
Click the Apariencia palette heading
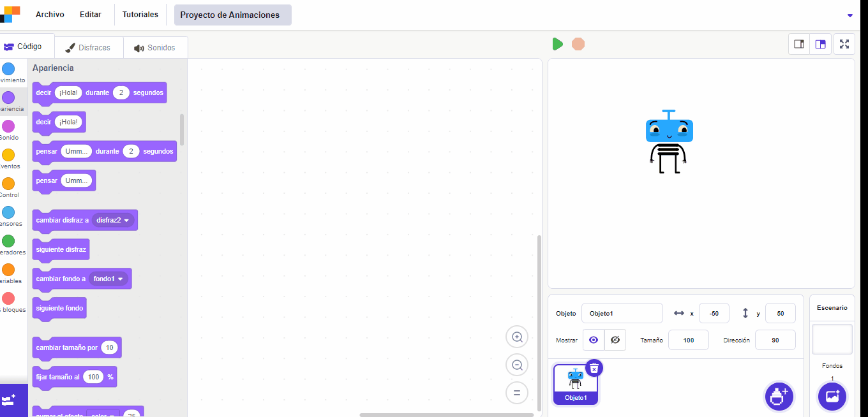[x=53, y=68]
